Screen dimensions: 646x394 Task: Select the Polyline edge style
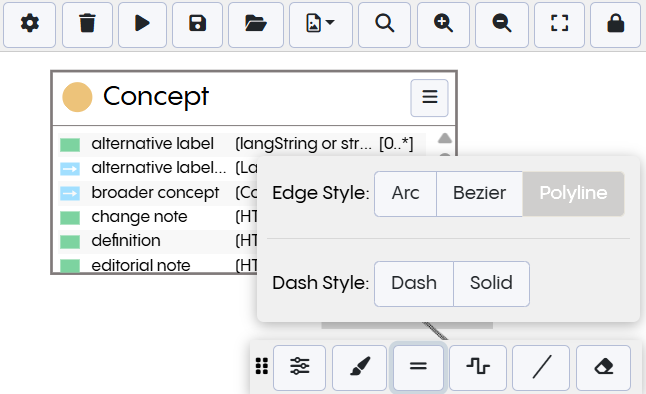tap(573, 194)
